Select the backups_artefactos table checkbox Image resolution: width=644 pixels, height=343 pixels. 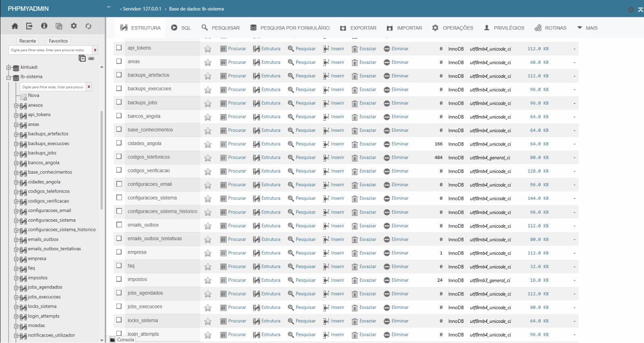coord(119,75)
